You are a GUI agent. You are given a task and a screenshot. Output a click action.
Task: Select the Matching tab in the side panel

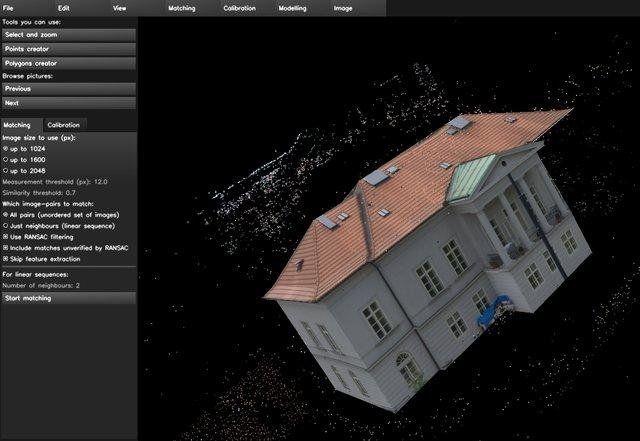click(x=17, y=124)
